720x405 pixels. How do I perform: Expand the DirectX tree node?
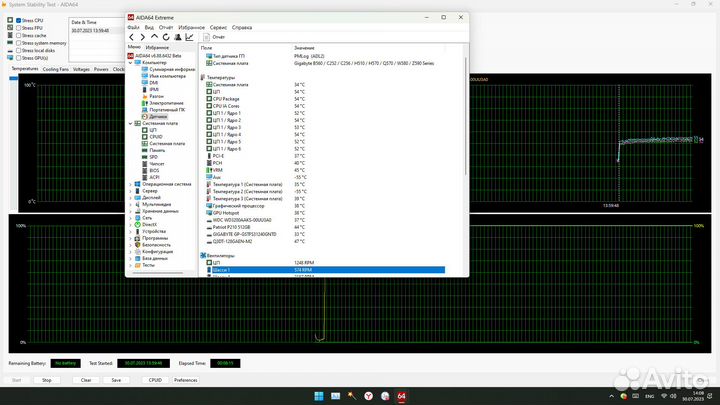coord(130,225)
